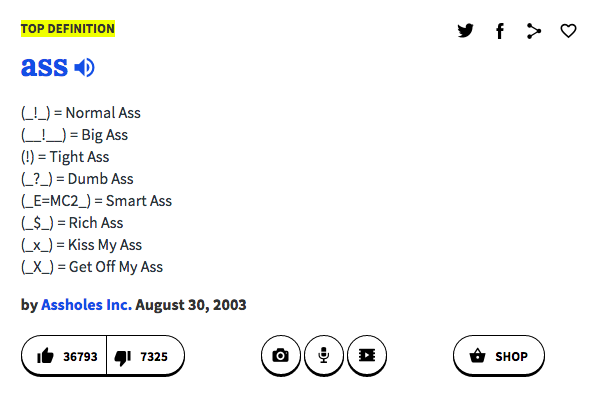
Task: Downvote with the thumbs down 7325 button
Action: [x=145, y=356]
